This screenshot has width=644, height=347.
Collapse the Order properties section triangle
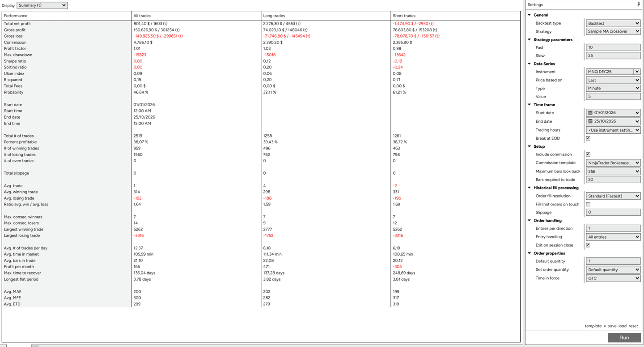pyautogui.click(x=530, y=253)
